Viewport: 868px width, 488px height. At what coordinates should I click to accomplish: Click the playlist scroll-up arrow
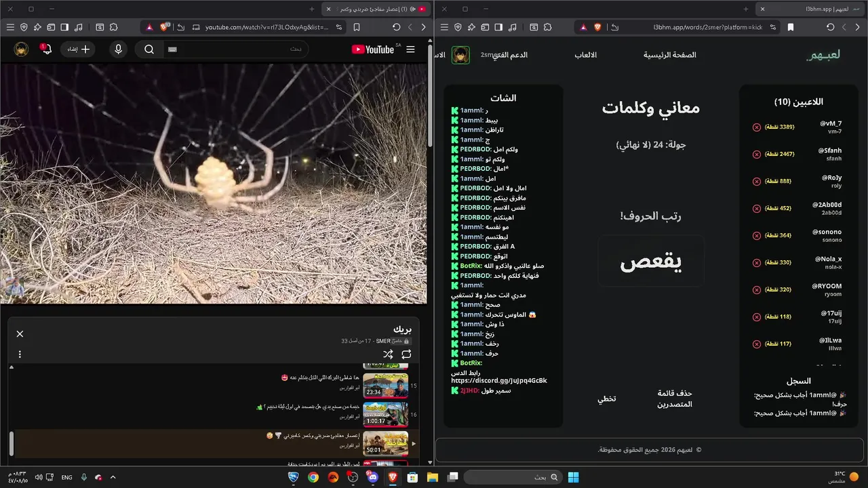pyautogui.click(x=12, y=367)
